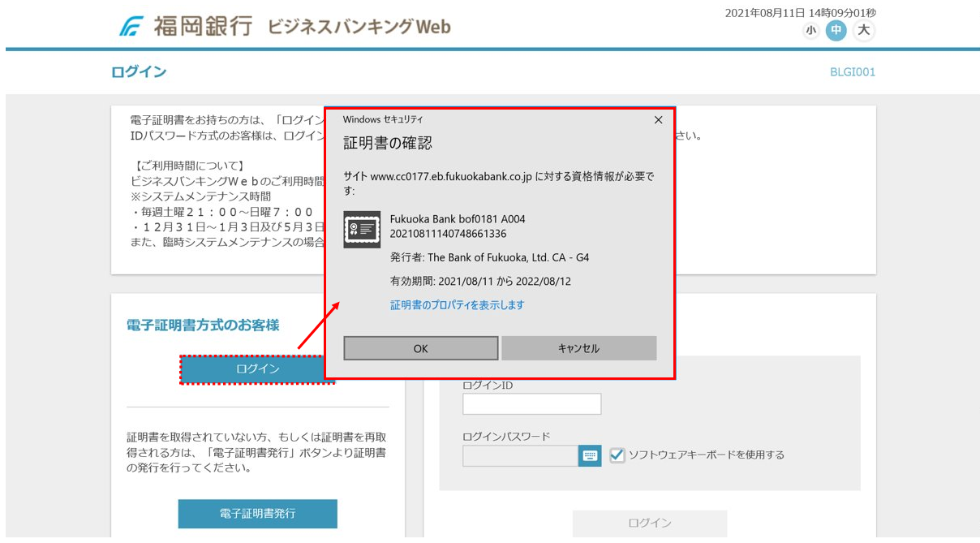Click issuer text The Bank of Fukuoka CA - G4
The width and height of the screenshot is (980, 543).
point(489,257)
